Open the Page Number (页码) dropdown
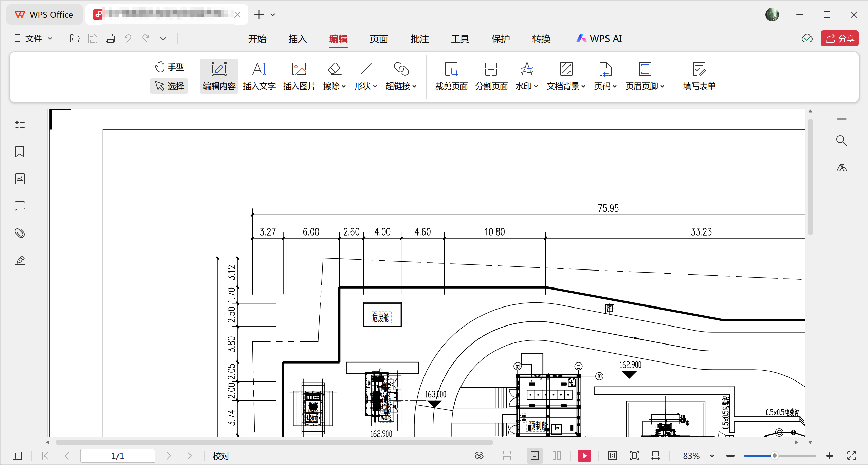The height and width of the screenshot is (465, 868). [x=605, y=76]
